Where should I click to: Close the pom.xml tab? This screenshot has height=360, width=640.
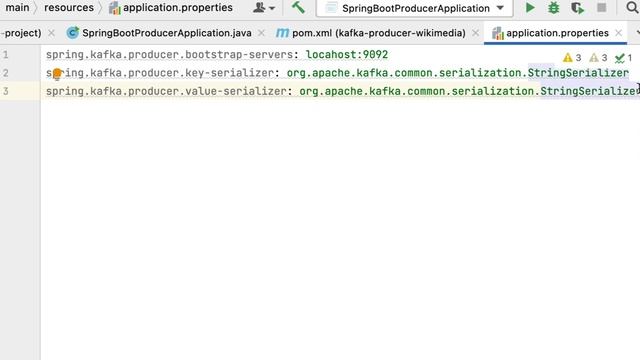(476, 33)
